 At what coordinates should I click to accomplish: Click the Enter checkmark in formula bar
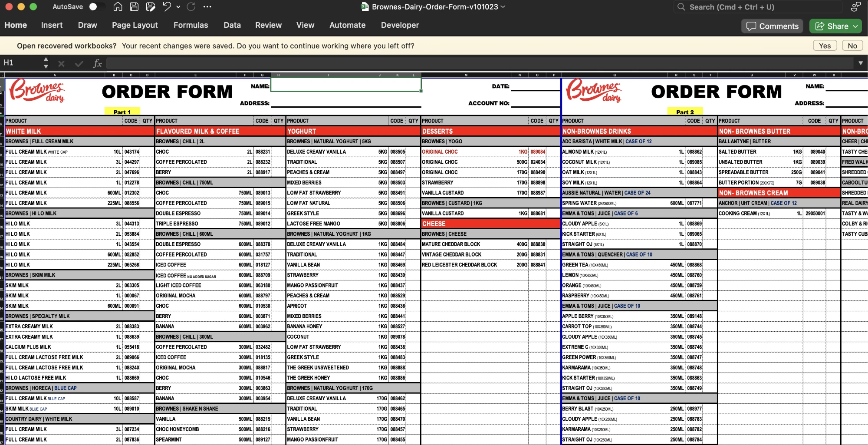[x=79, y=64]
